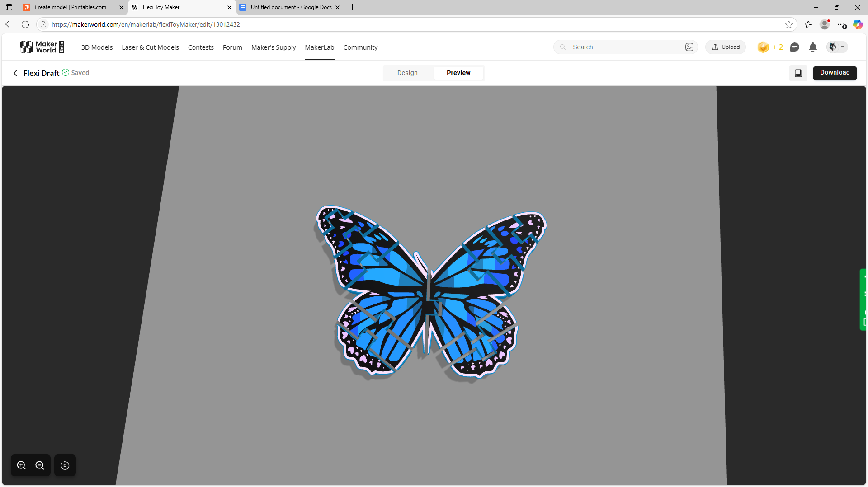Open browser favorites list
868x487 pixels.
click(808, 24)
